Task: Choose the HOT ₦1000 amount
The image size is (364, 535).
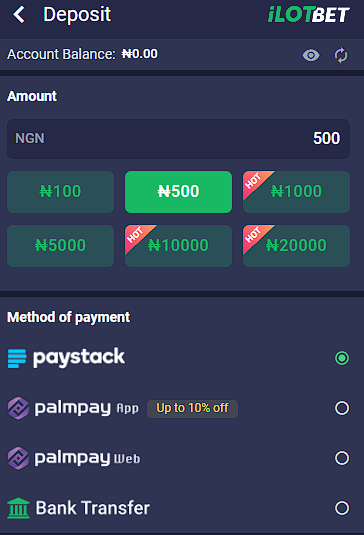Action: [296, 192]
